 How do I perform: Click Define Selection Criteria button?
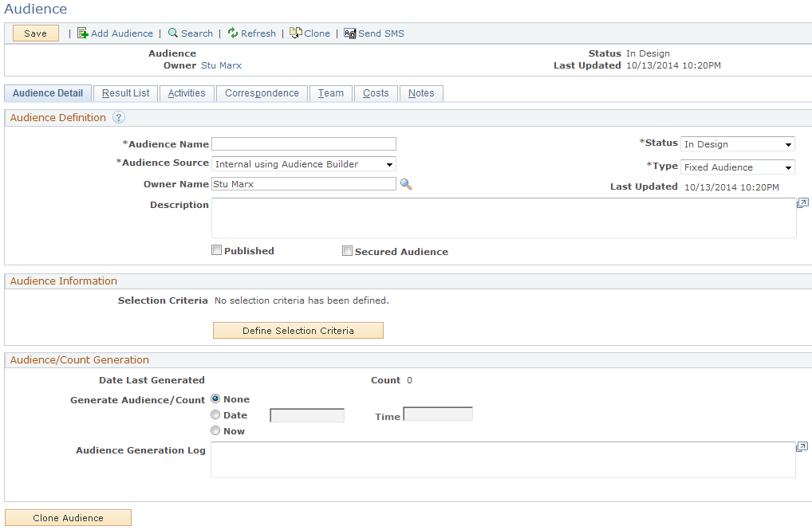(x=298, y=331)
